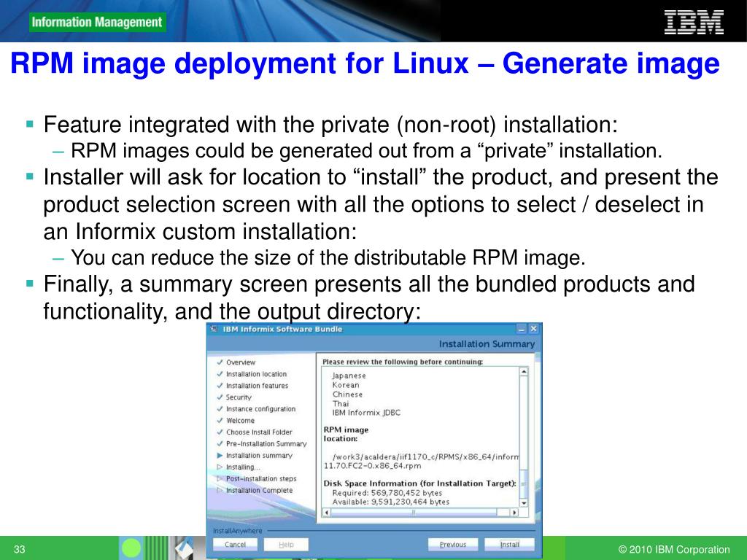Click Korean in the summary list
Screen dimensions: 747x560
click(x=346, y=385)
